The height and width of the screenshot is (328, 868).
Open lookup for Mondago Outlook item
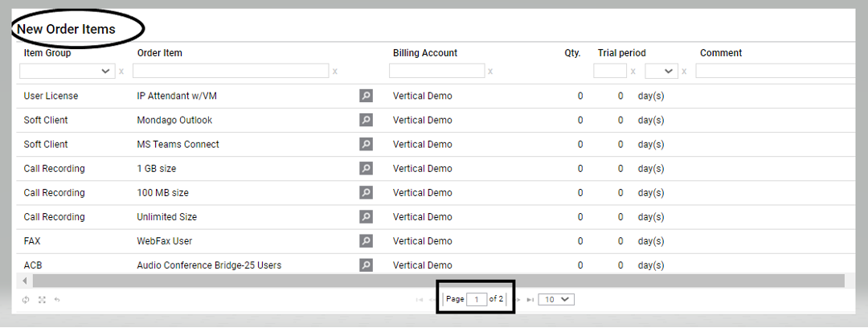tap(366, 121)
